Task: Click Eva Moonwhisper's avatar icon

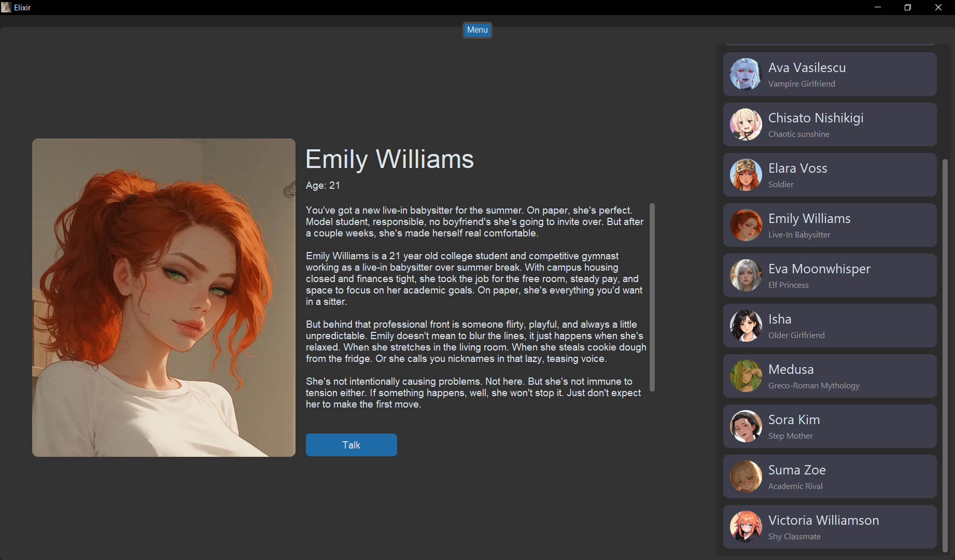Action: (746, 275)
